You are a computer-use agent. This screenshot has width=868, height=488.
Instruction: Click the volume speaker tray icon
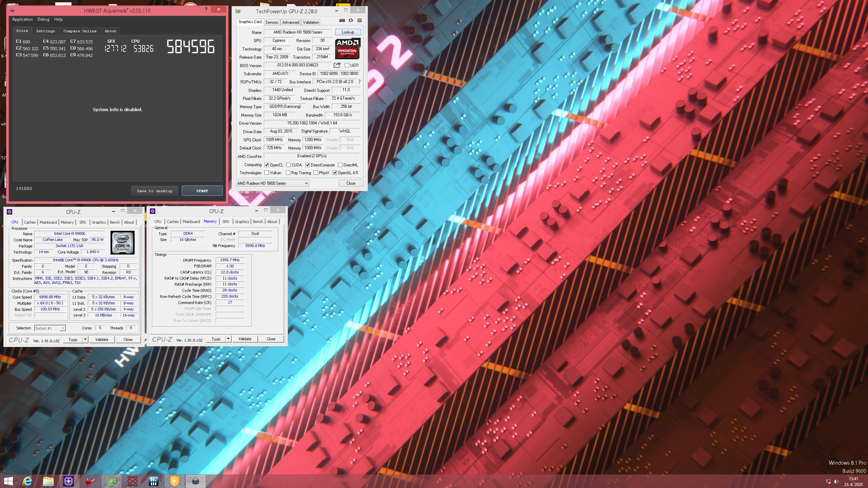click(836, 482)
